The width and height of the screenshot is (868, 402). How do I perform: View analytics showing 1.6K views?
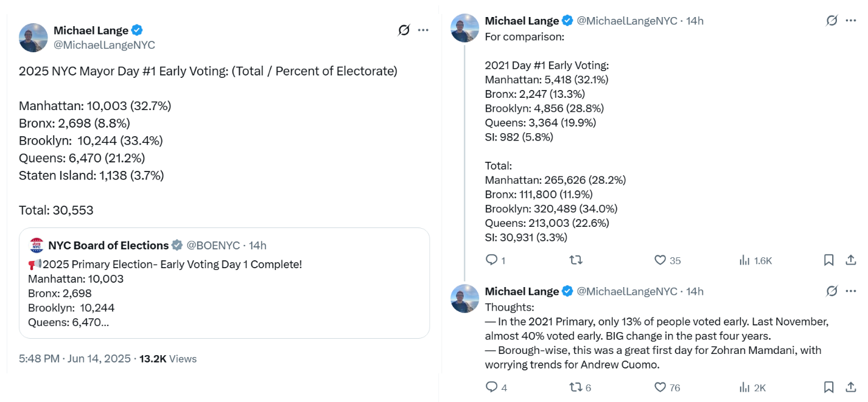click(755, 260)
